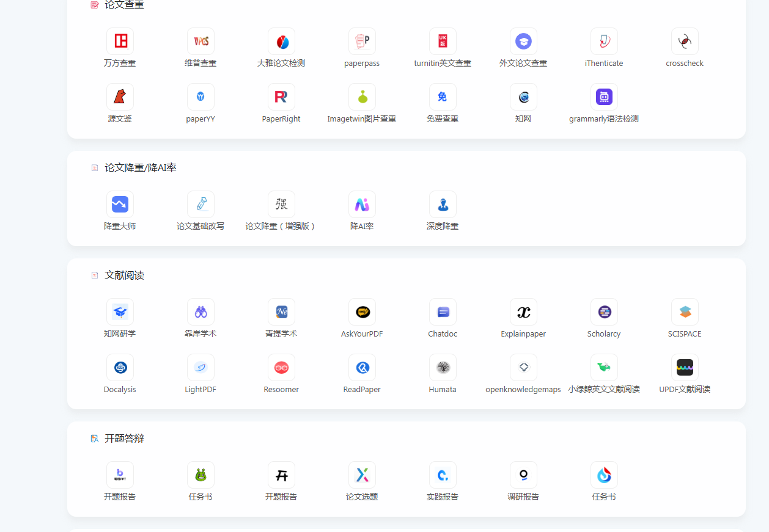
Task: Open the SCISPACE icon
Action: click(685, 312)
